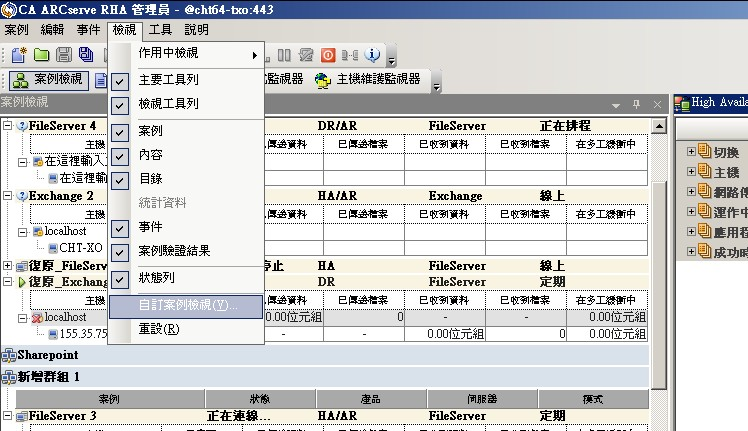The height and width of the screenshot is (431, 748).
Task: Click the blue information toolbar icon
Action: coord(372,55)
